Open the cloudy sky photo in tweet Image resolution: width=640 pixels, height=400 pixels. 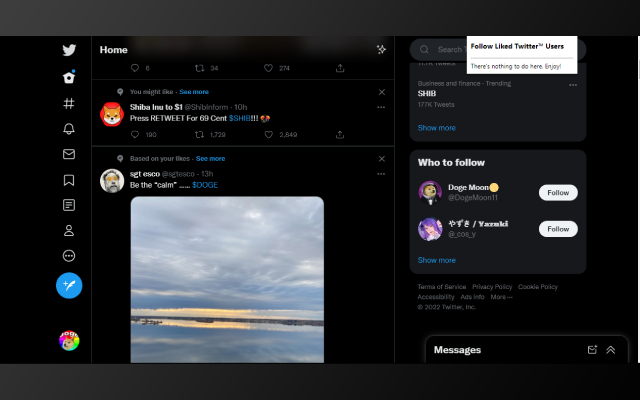tap(227, 280)
